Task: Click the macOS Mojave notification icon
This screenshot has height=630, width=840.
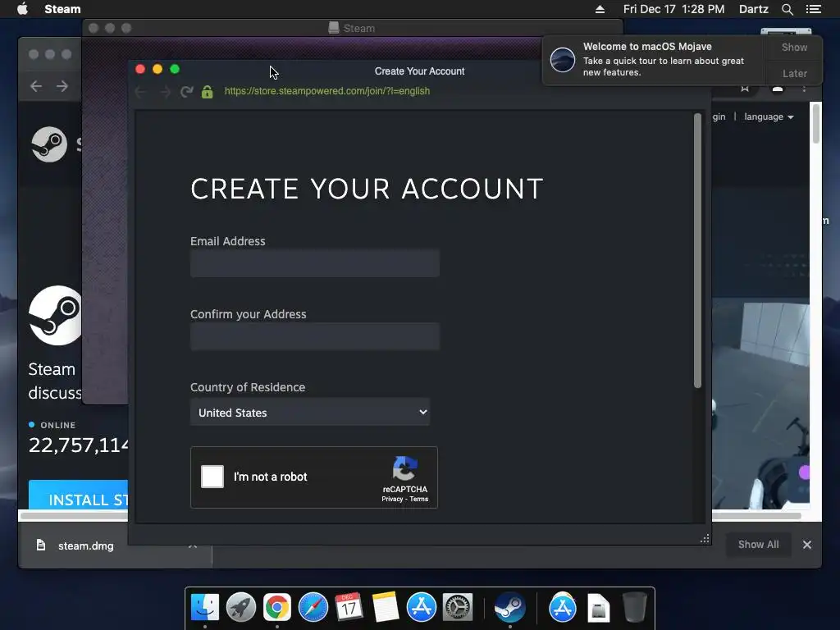Action: click(x=563, y=59)
